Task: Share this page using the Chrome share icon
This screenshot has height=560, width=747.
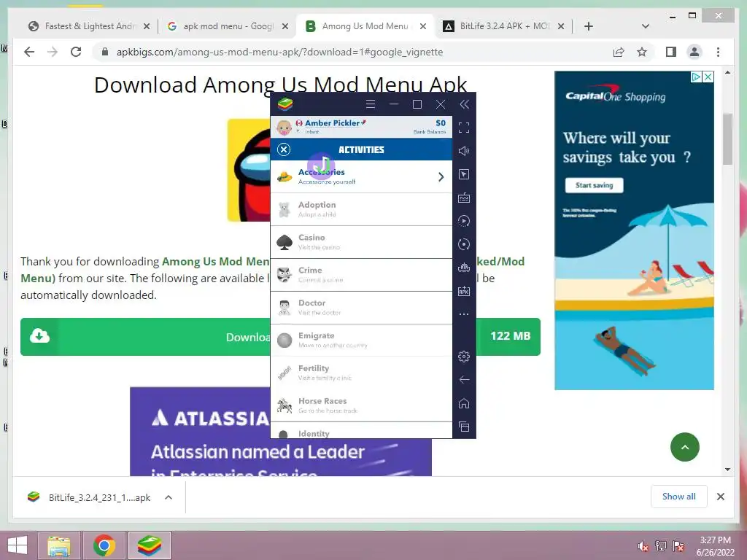Action: (x=619, y=52)
